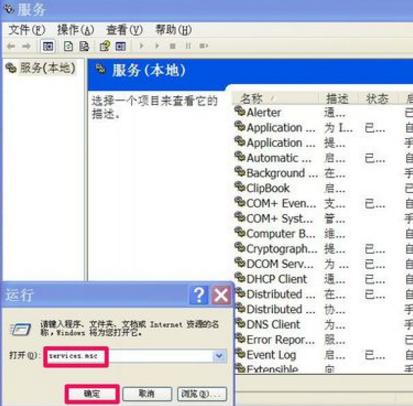This screenshot has height=406, width=413.
Task: Open the Help icon in the toolbar
Action: pyautogui.click(x=105, y=46)
